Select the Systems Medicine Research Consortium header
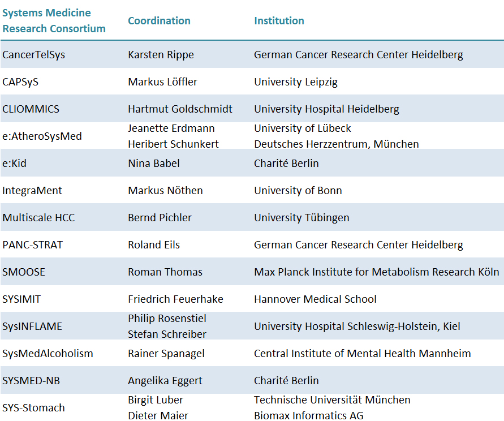This screenshot has width=504, height=421. point(54,20)
